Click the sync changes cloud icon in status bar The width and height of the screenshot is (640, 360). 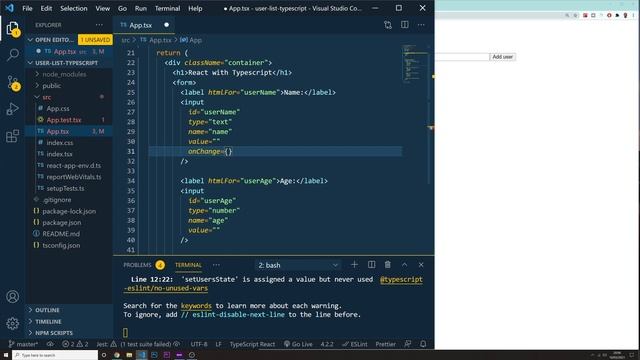[50, 344]
